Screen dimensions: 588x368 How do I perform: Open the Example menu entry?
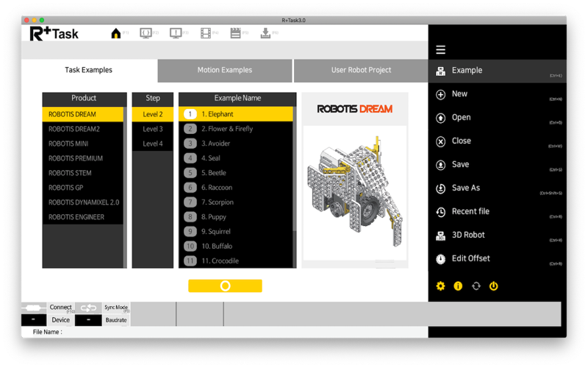tap(498, 71)
